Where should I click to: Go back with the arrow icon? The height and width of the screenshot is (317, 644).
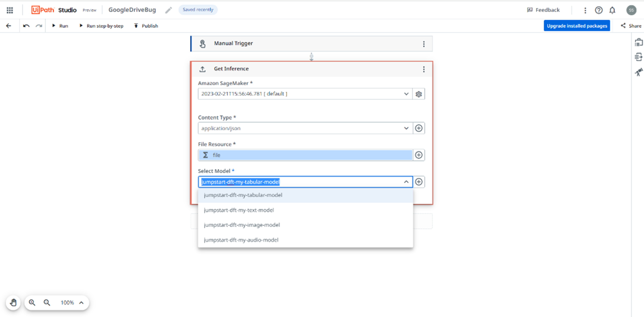[x=9, y=26]
